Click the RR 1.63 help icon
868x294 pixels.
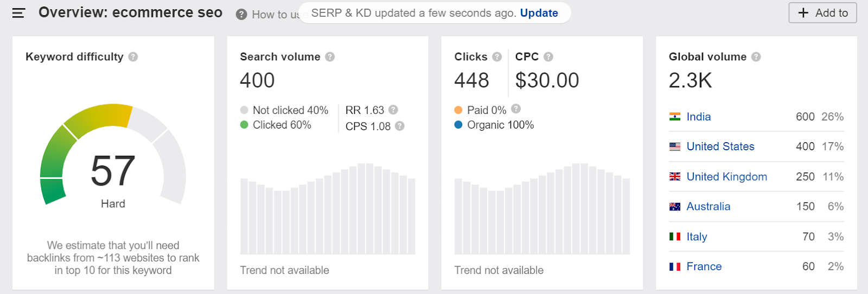coord(393,110)
